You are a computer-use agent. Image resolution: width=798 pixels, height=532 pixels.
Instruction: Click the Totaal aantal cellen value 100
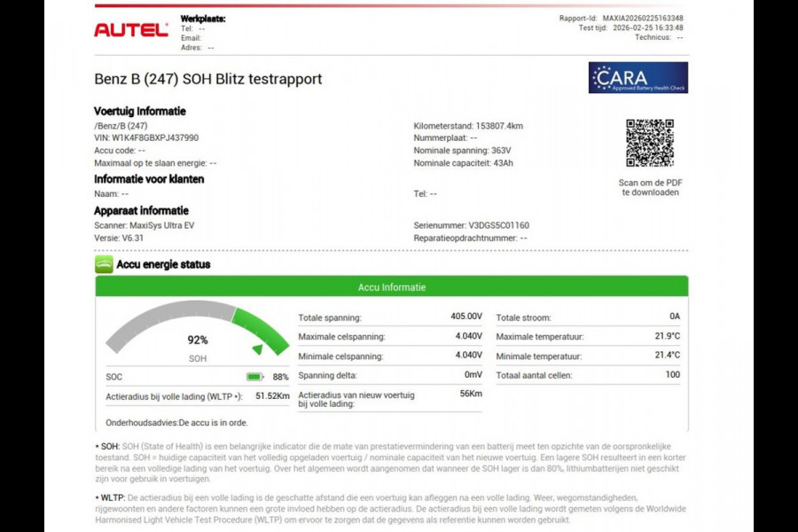tap(673, 375)
